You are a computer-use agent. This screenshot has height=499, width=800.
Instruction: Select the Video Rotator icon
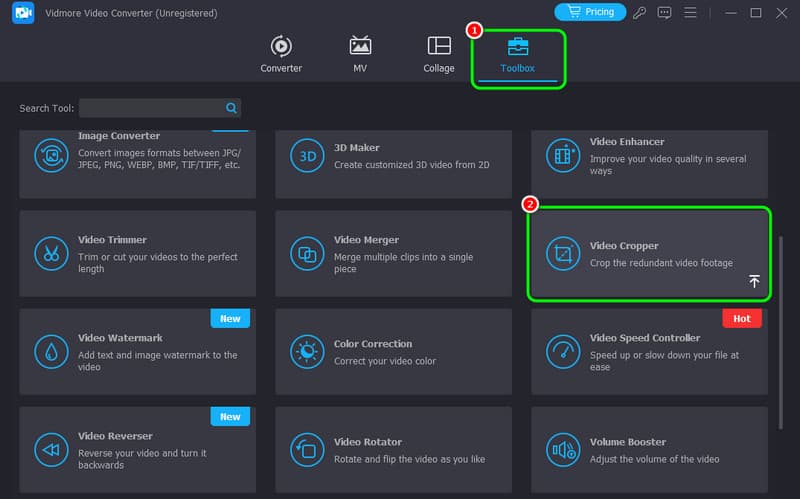click(x=306, y=449)
